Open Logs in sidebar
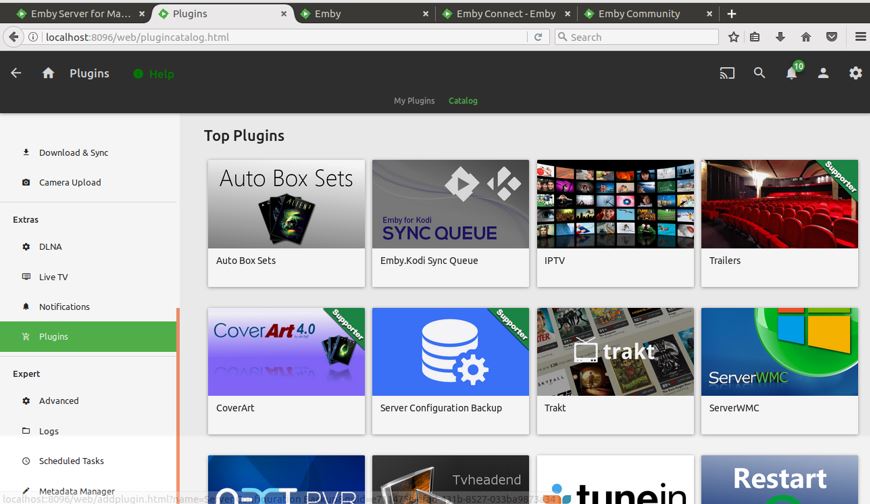 coord(89,431)
